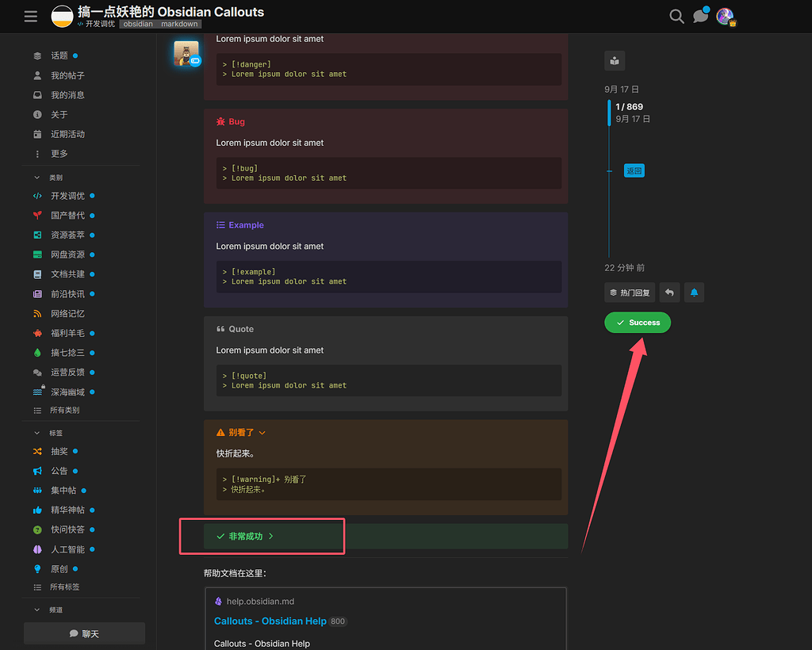
Task: Click the 抽奖 shuffle icon
Action: pyautogui.click(x=37, y=452)
